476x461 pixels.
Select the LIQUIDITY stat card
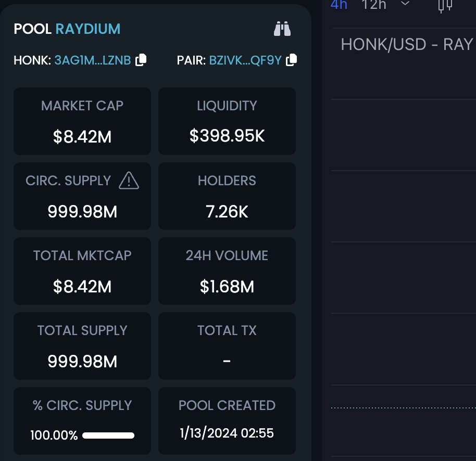point(227,121)
